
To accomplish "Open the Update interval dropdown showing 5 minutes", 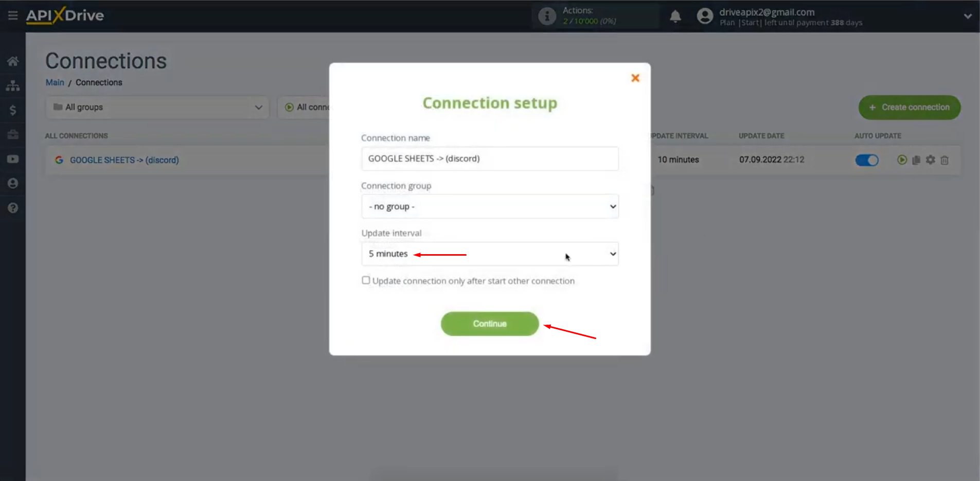I will (x=489, y=254).
